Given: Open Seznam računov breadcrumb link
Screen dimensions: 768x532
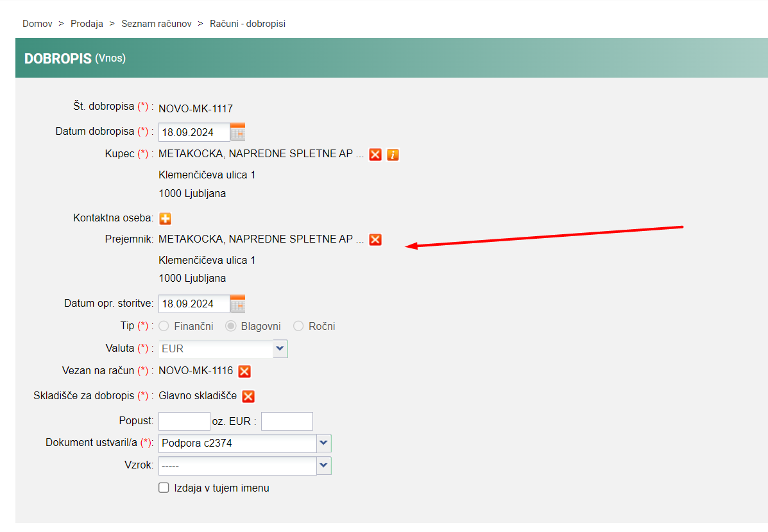Looking at the screenshot, I should click(157, 24).
